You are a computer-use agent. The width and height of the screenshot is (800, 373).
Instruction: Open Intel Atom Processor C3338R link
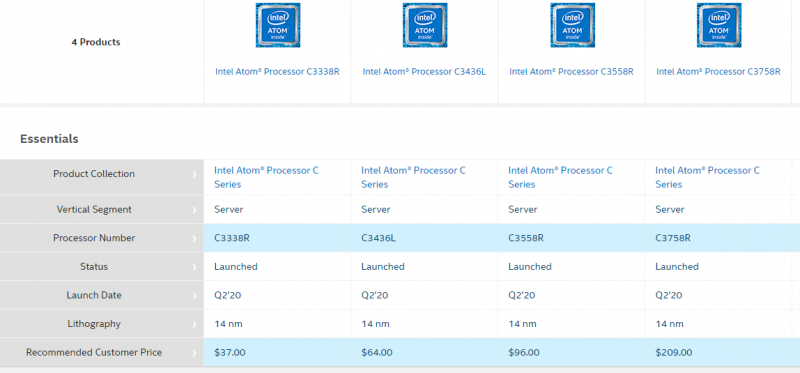click(277, 71)
